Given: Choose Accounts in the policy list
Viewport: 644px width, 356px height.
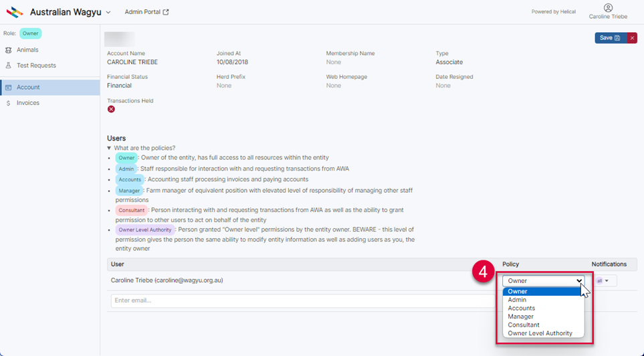Looking at the screenshot, I should tap(544, 308).
